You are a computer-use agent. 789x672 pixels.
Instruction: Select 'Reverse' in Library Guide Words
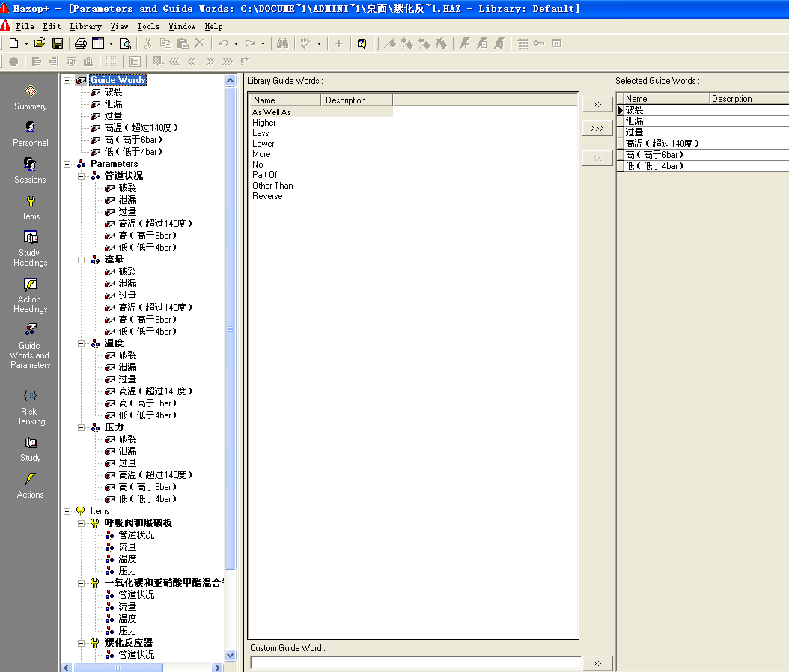267,196
